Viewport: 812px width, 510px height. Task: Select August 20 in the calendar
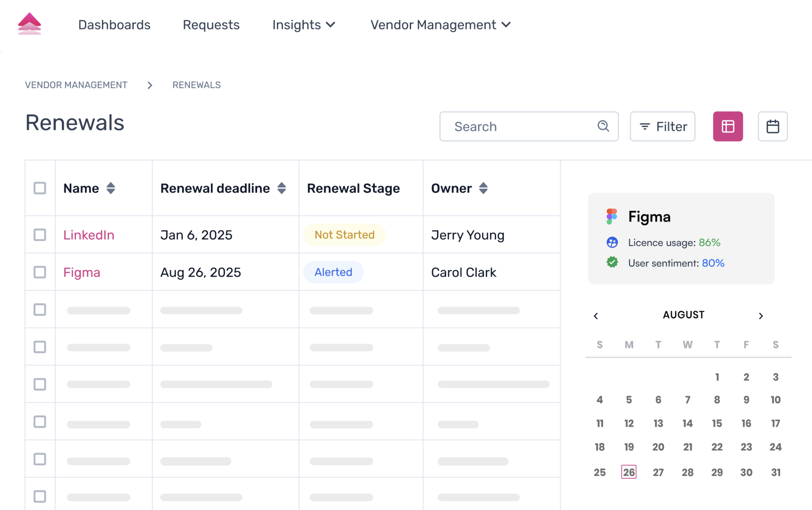[x=658, y=447]
